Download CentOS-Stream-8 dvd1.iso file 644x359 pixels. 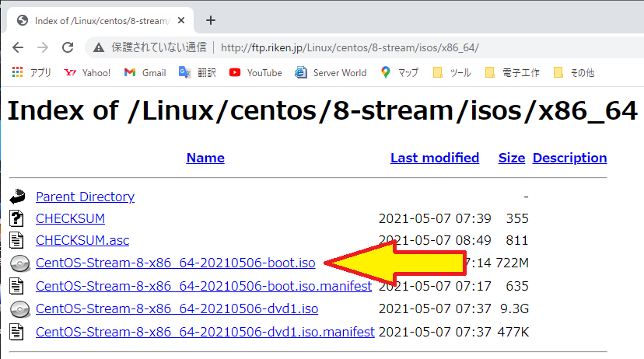pyautogui.click(x=177, y=308)
